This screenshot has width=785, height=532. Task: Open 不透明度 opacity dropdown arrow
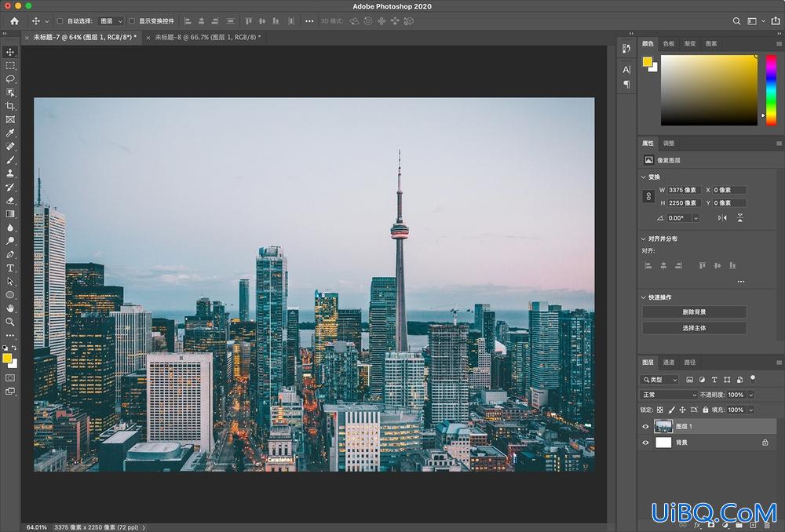coord(750,395)
